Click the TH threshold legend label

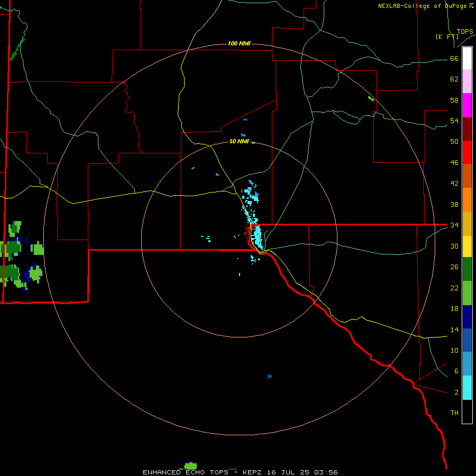454,413
